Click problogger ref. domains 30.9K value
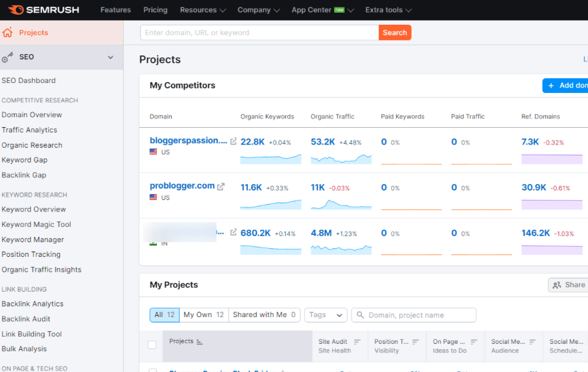This screenshot has width=588, height=372. tap(534, 187)
